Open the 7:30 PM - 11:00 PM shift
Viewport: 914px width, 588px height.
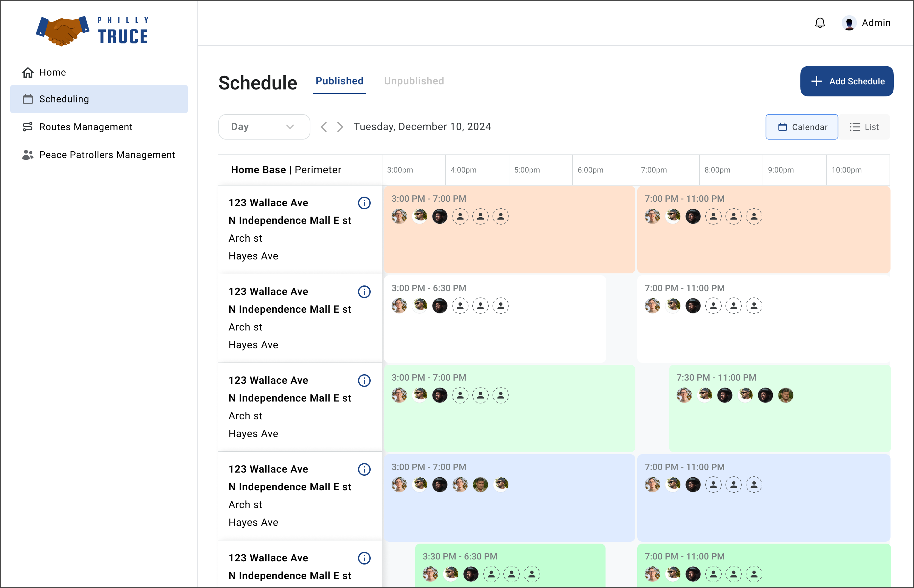pyautogui.click(x=779, y=408)
